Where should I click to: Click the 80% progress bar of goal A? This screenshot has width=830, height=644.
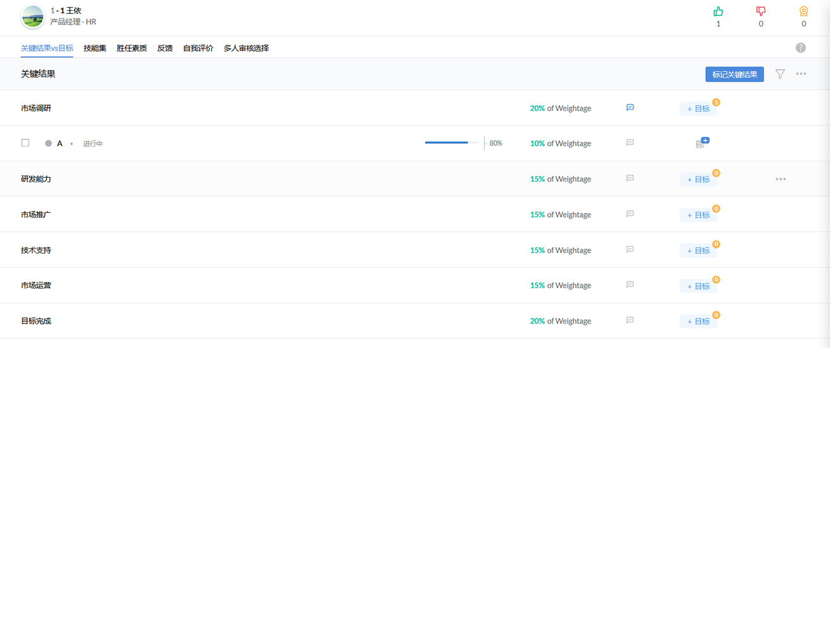(451, 143)
